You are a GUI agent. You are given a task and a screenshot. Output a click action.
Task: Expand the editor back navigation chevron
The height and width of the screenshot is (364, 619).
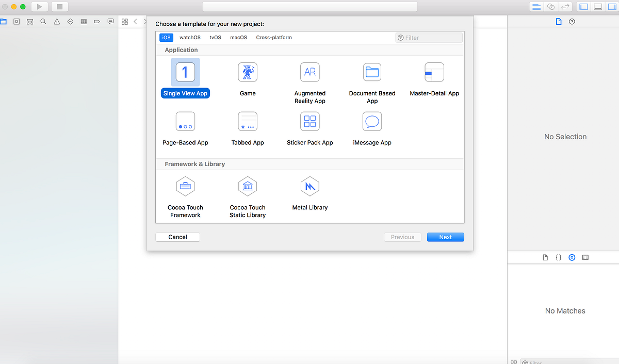point(135,21)
